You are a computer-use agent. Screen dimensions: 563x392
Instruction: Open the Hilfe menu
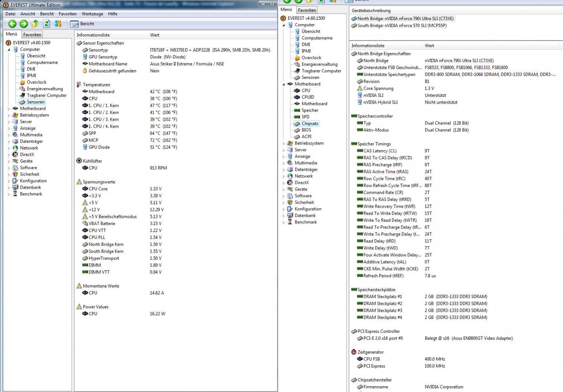coord(113,14)
